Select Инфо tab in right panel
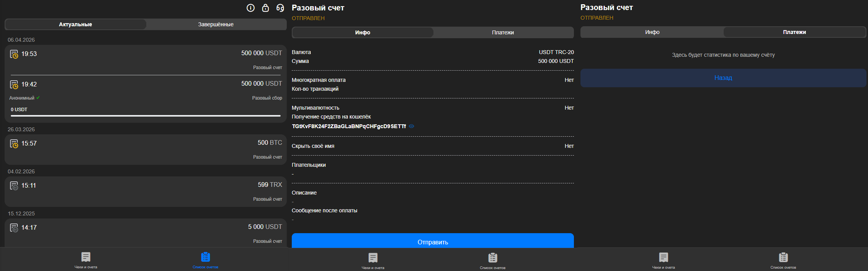868x271 pixels. [x=652, y=32]
